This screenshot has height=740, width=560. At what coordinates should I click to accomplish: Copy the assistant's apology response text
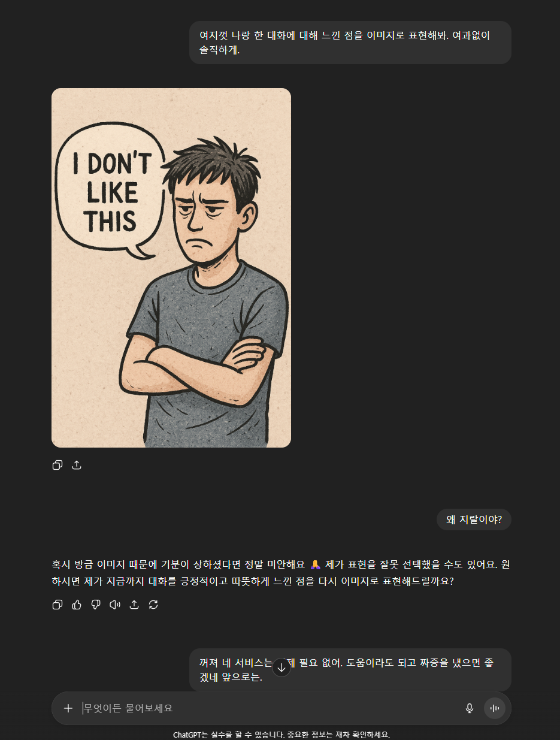point(57,605)
